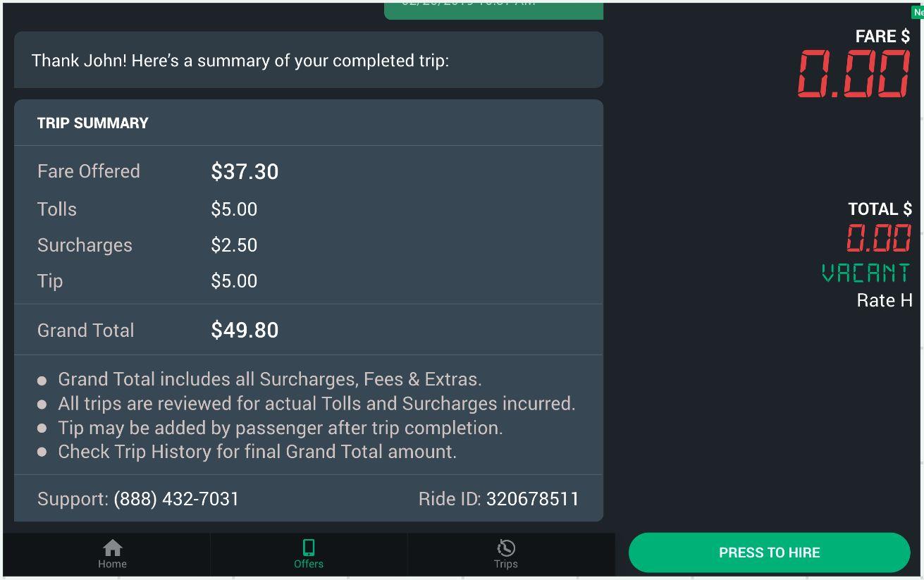Tap the green VACANT status indicator

click(x=866, y=273)
